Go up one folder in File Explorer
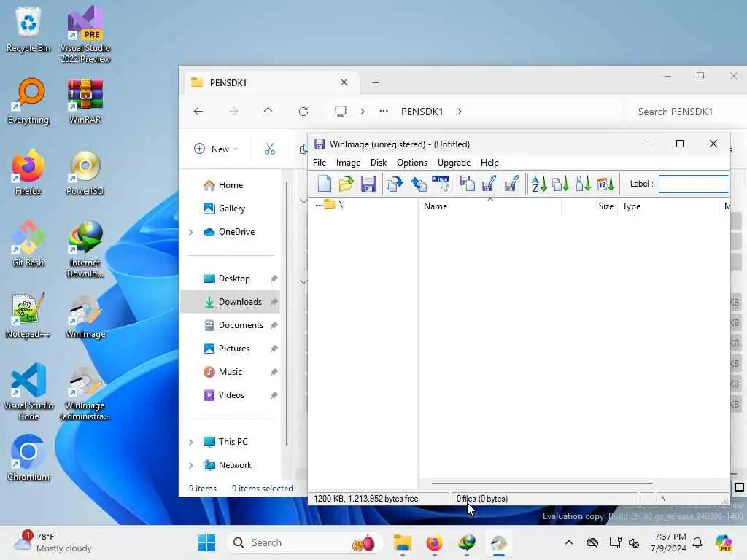 tap(268, 112)
